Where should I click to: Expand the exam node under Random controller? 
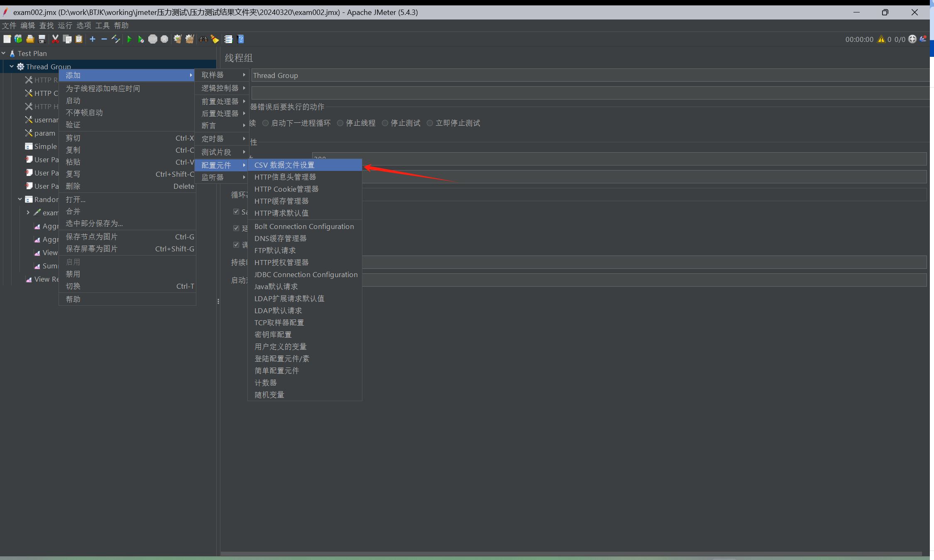point(28,213)
